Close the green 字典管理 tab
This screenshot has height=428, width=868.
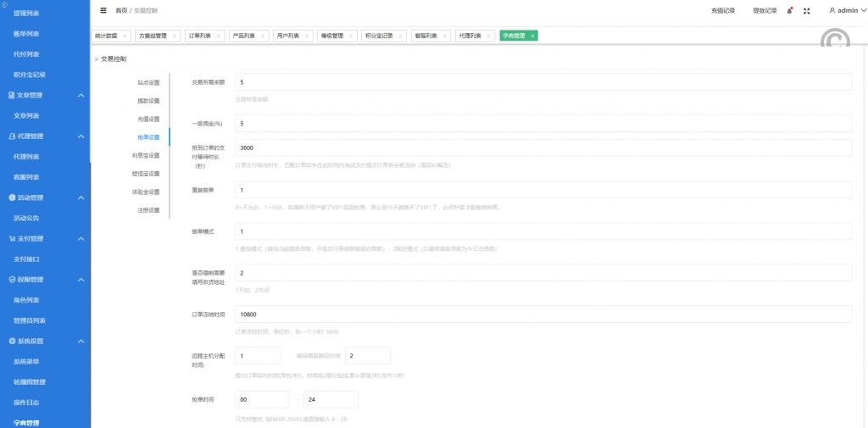click(x=532, y=36)
